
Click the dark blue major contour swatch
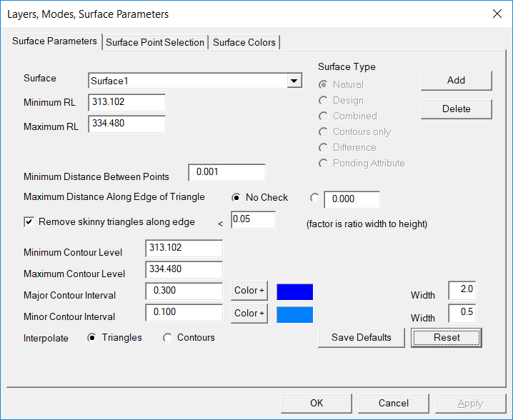pos(294,291)
